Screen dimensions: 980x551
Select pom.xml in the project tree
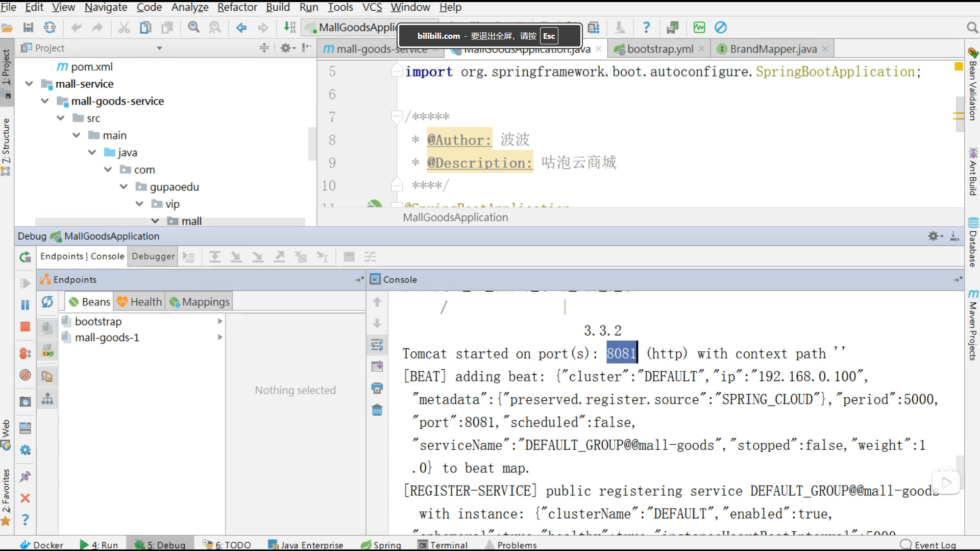coord(85,66)
